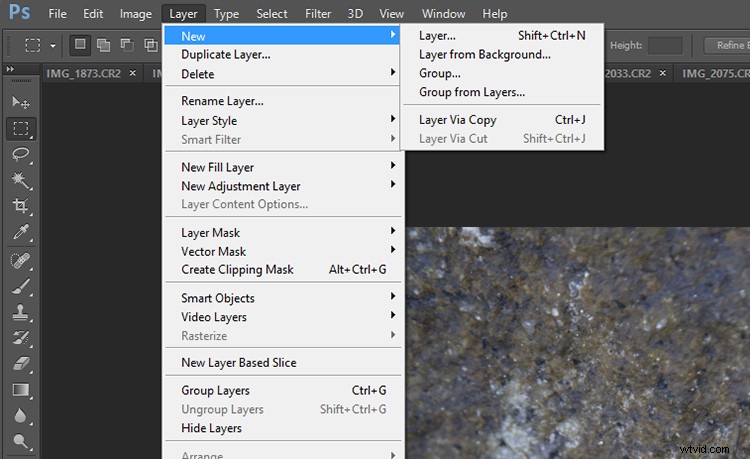This screenshot has height=459, width=750.
Task: Click the marquee tool preset icon in options bar
Action: click(x=33, y=45)
